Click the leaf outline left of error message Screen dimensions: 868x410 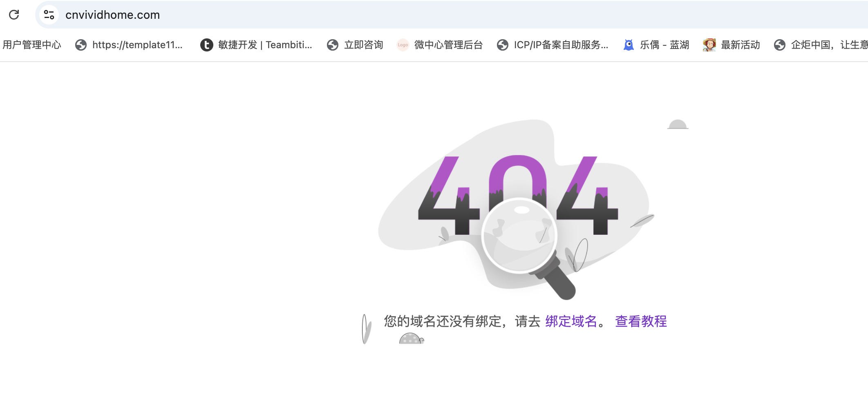(x=366, y=329)
